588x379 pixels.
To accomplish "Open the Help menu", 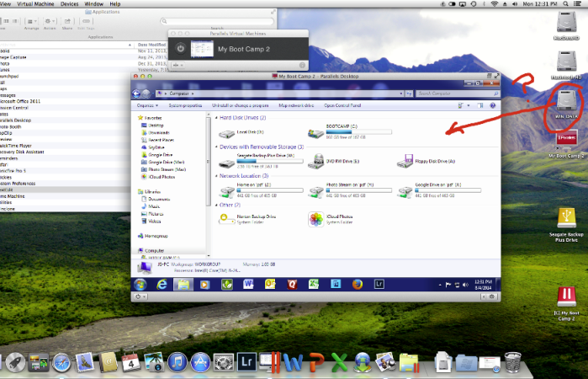I will 114,3.
